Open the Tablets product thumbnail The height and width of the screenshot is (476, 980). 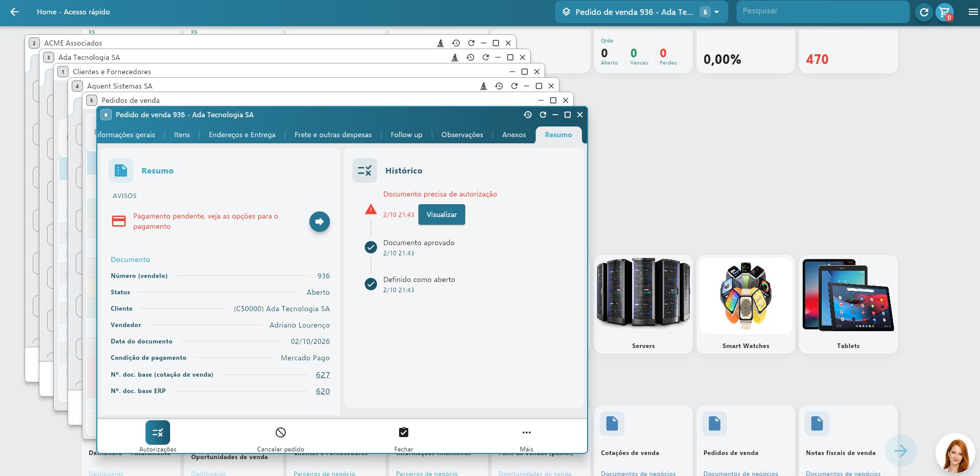(x=848, y=295)
